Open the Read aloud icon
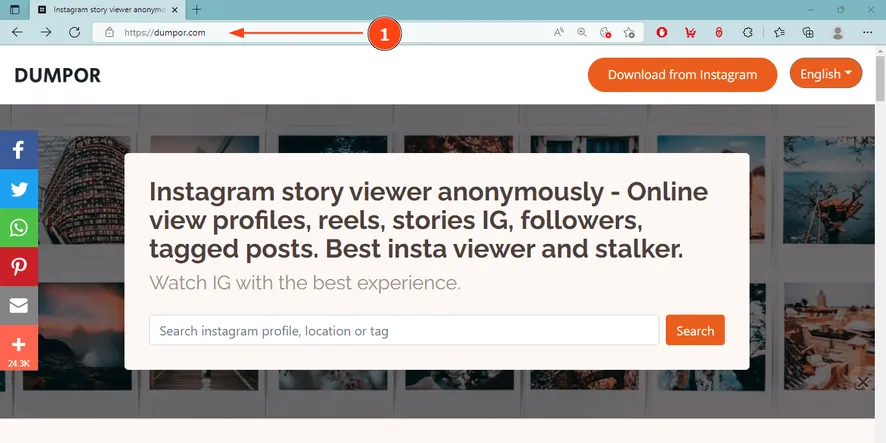The width and height of the screenshot is (886, 443). point(558,32)
